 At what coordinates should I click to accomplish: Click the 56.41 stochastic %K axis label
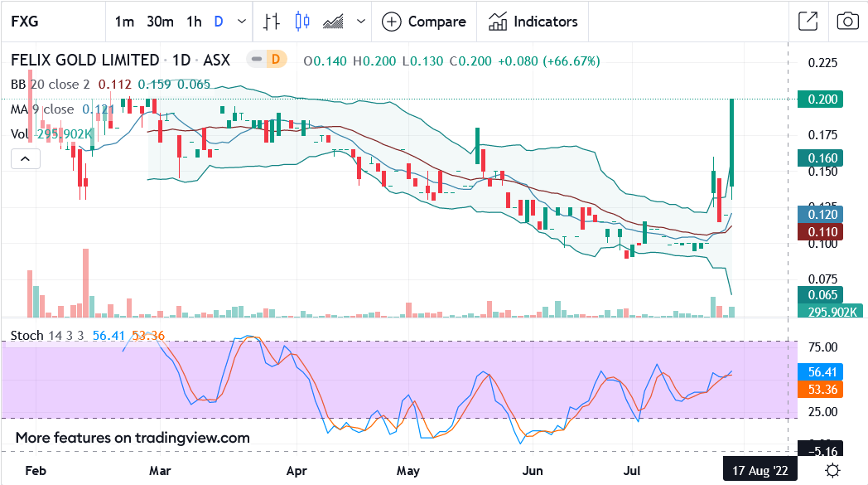coord(821,372)
